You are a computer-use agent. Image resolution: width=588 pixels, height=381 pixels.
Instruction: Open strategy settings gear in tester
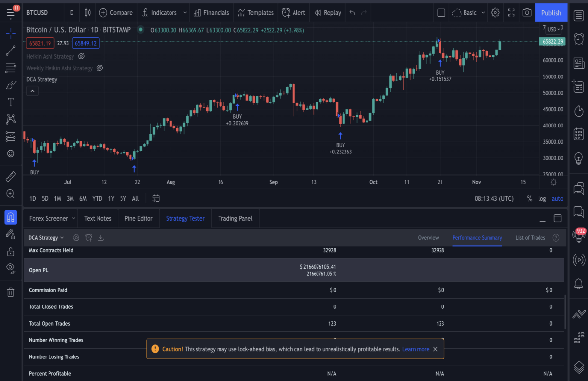click(76, 238)
